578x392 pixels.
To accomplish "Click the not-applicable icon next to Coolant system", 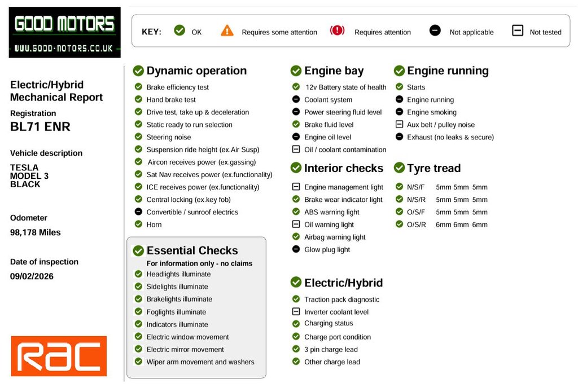I will click(x=296, y=99).
